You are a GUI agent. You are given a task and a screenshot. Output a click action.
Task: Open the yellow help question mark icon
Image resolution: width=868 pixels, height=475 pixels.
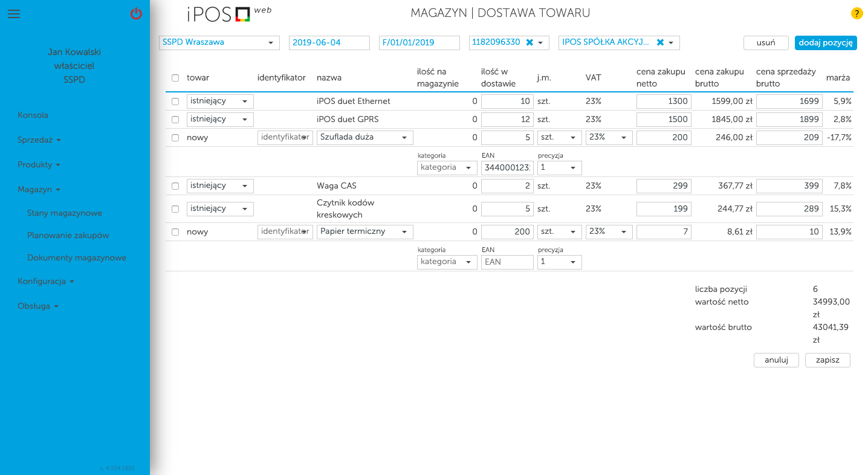pos(857,13)
